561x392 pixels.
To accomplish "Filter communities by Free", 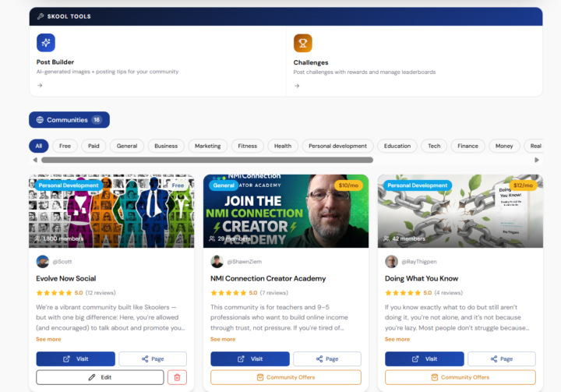I will click(65, 146).
